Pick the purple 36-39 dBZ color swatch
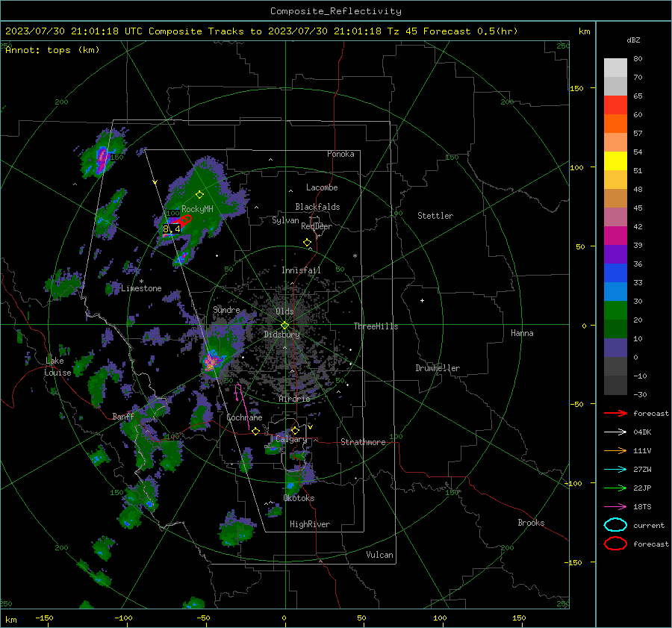This screenshot has height=628, width=672. tap(615, 254)
